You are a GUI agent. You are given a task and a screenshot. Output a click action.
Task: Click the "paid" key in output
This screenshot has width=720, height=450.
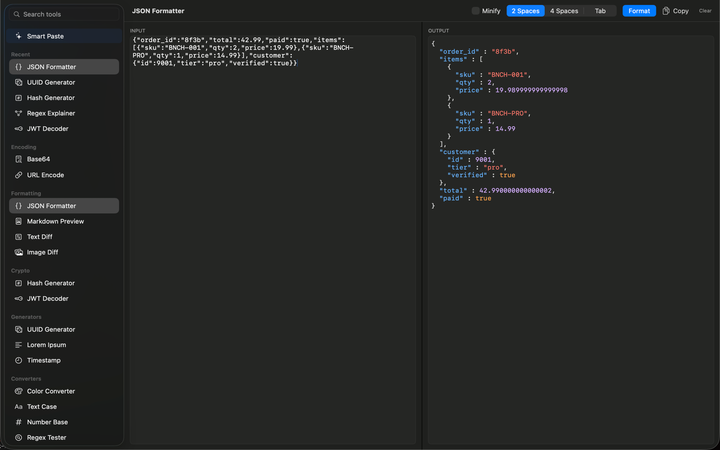[451, 198]
